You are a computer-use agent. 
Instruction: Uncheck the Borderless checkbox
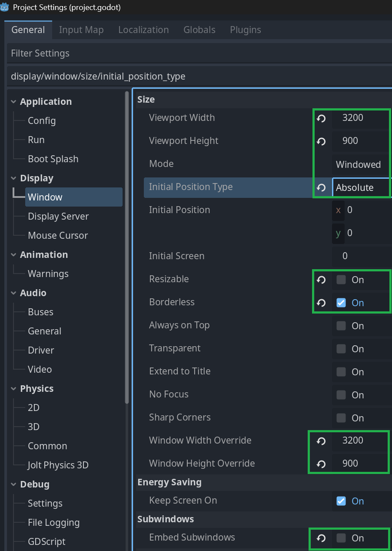pos(341,303)
